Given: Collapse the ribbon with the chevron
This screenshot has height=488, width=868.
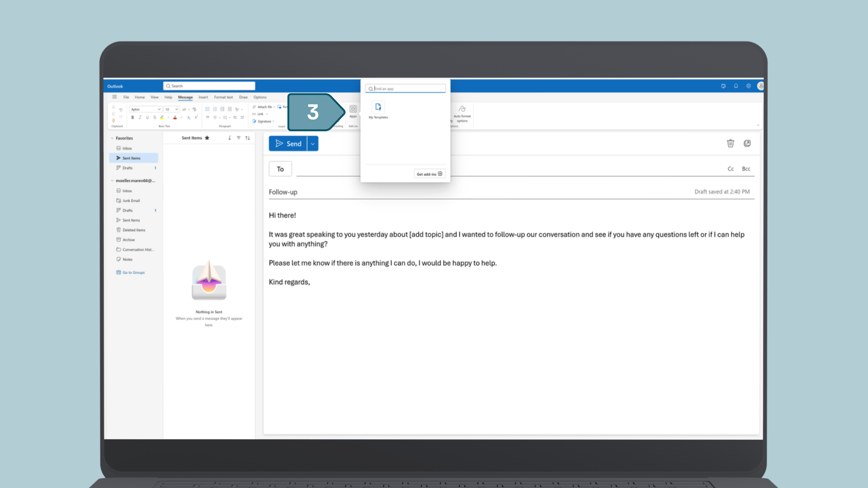Looking at the screenshot, I should [x=758, y=125].
